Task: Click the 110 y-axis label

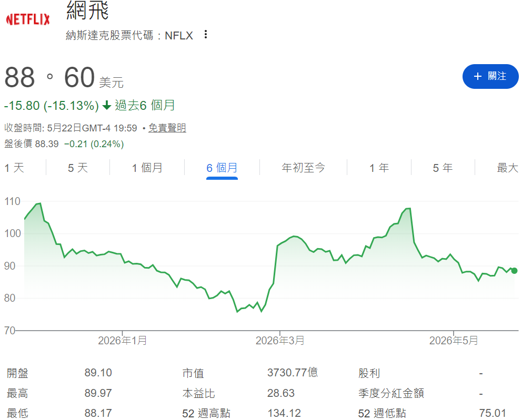Action: [x=12, y=201]
